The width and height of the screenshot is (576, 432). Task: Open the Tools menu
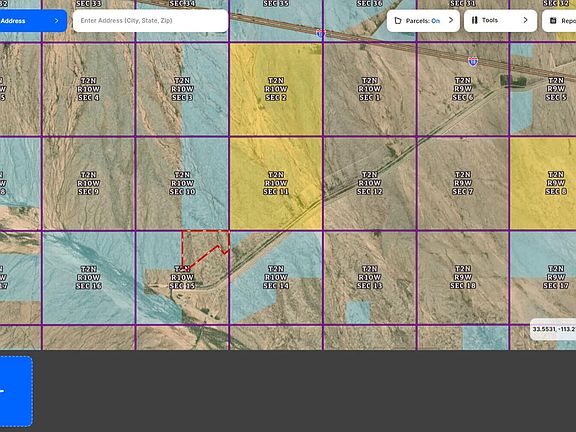pos(500,21)
